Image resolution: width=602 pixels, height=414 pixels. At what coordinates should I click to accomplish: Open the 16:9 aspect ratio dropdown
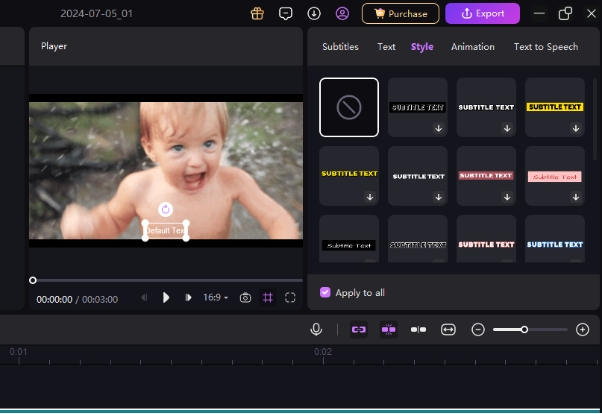[215, 298]
